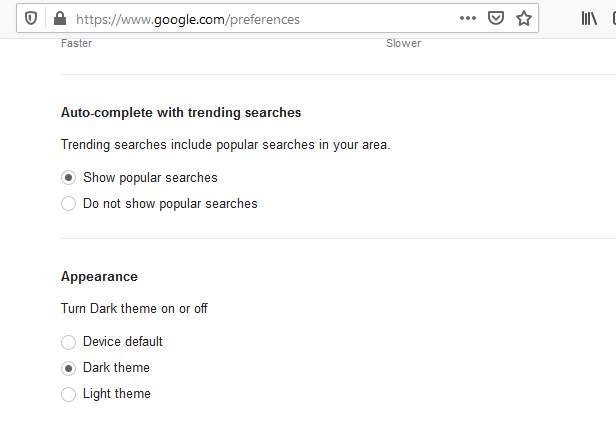Screen dimensions: 616x426
Task: Click the Appearance section heading
Action: point(99,277)
